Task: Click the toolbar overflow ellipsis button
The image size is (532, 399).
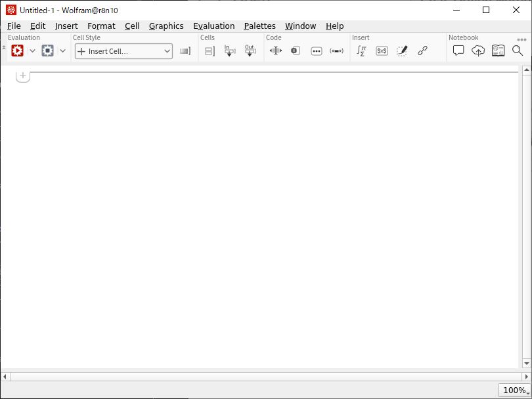Action: (522, 39)
